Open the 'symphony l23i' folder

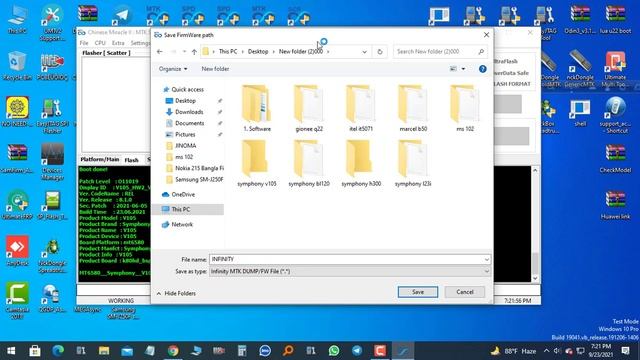click(x=413, y=163)
